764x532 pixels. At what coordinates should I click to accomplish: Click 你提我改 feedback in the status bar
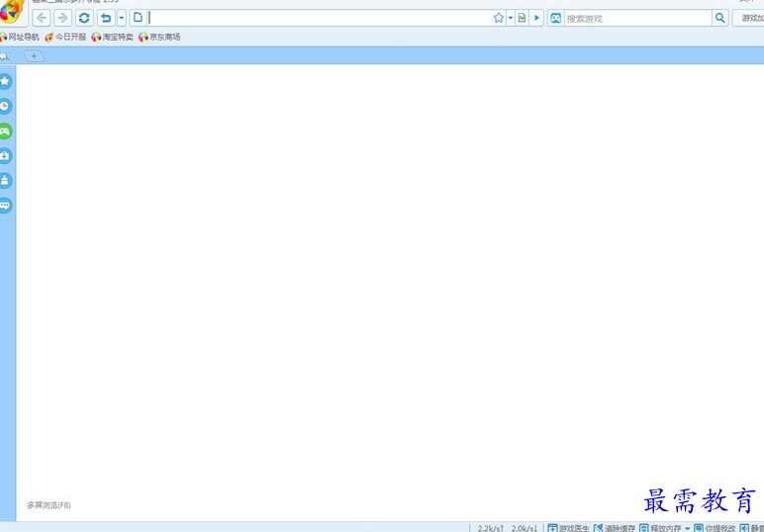[715, 528]
